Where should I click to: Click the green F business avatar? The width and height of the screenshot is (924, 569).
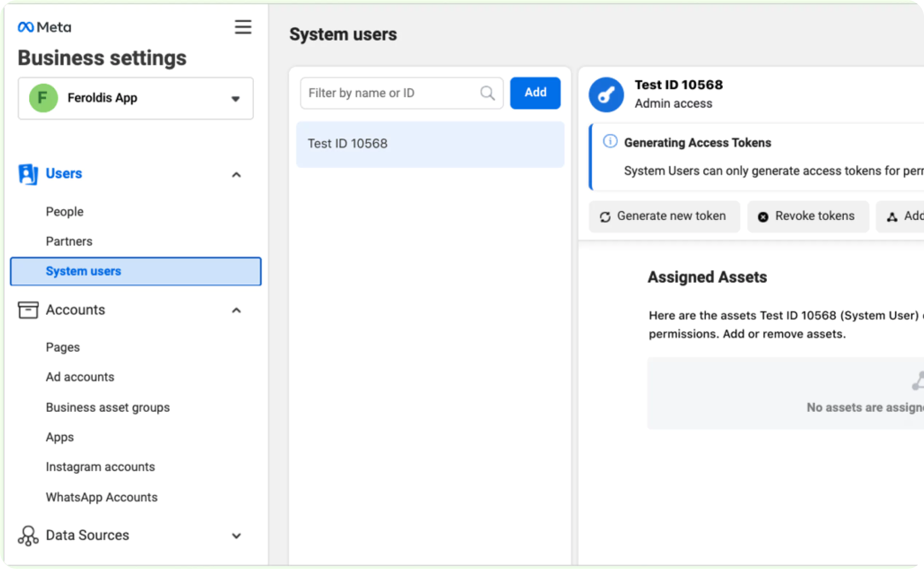43,98
